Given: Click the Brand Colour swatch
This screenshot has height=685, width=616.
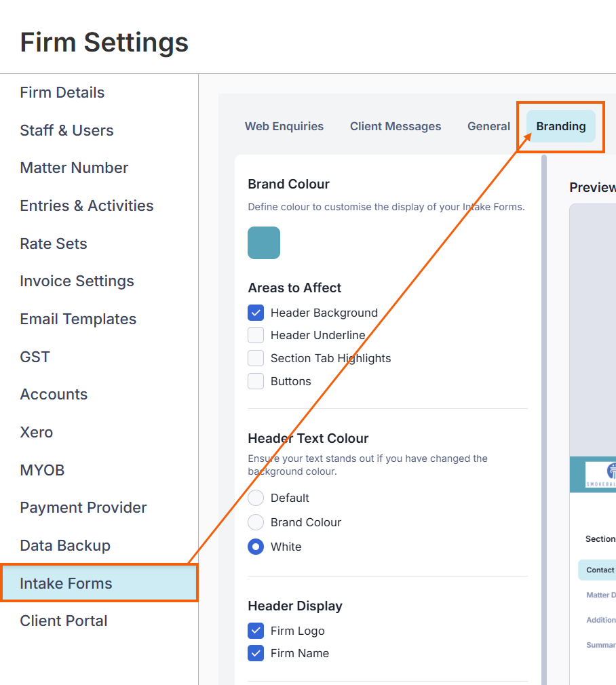Looking at the screenshot, I should click(264, 243).
